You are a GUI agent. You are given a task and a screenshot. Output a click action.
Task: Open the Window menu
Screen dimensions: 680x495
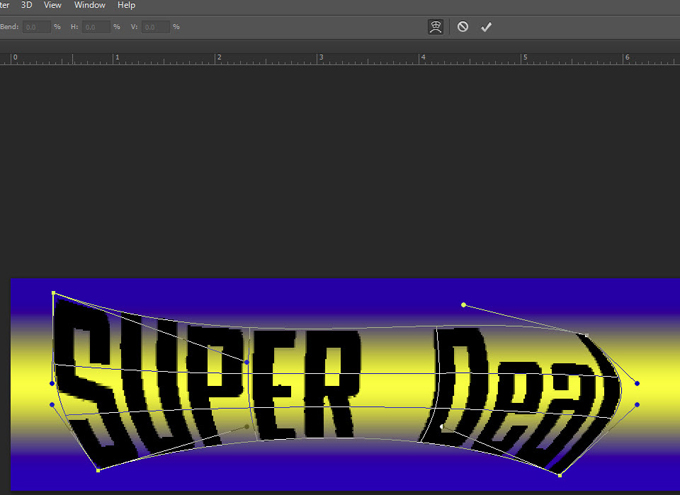click(x=90, y=5)
